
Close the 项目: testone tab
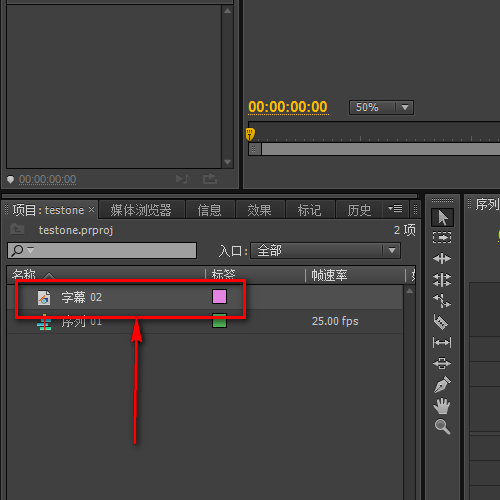pos(91,210)
